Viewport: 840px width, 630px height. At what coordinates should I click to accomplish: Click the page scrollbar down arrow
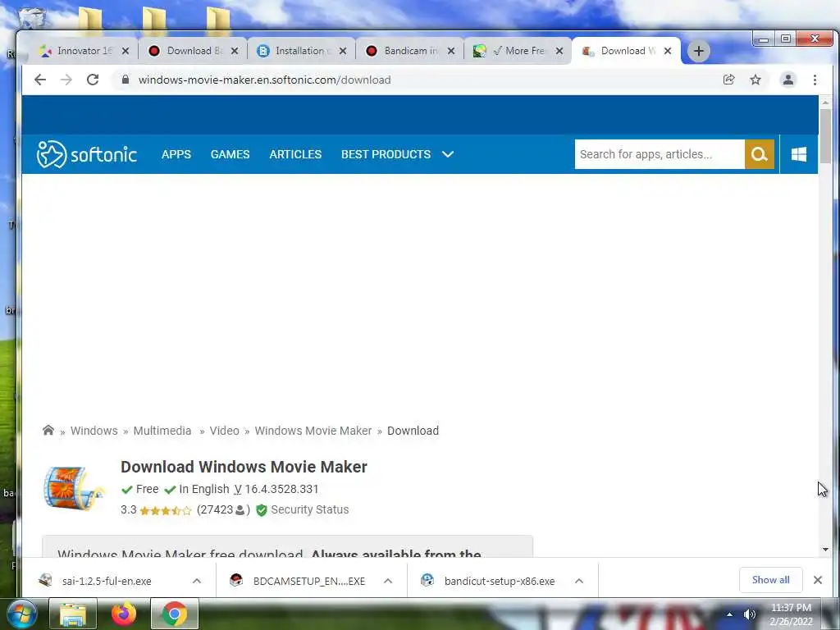click(x=825, y=549)
